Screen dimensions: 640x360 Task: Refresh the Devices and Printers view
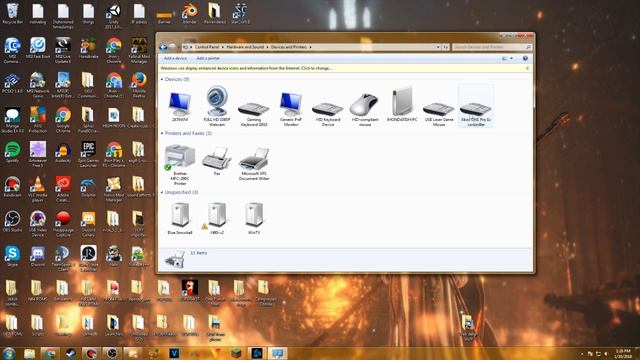tap(445, 47)
